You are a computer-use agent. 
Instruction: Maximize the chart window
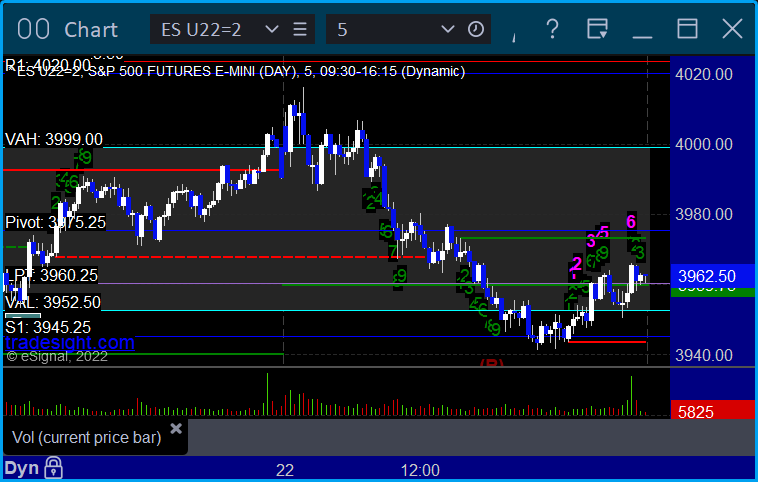[687, 29]
